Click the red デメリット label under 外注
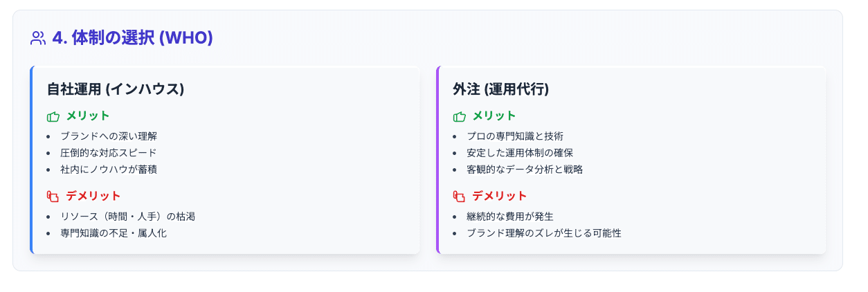This screenshot has height=292, width=868. (500, 196)
